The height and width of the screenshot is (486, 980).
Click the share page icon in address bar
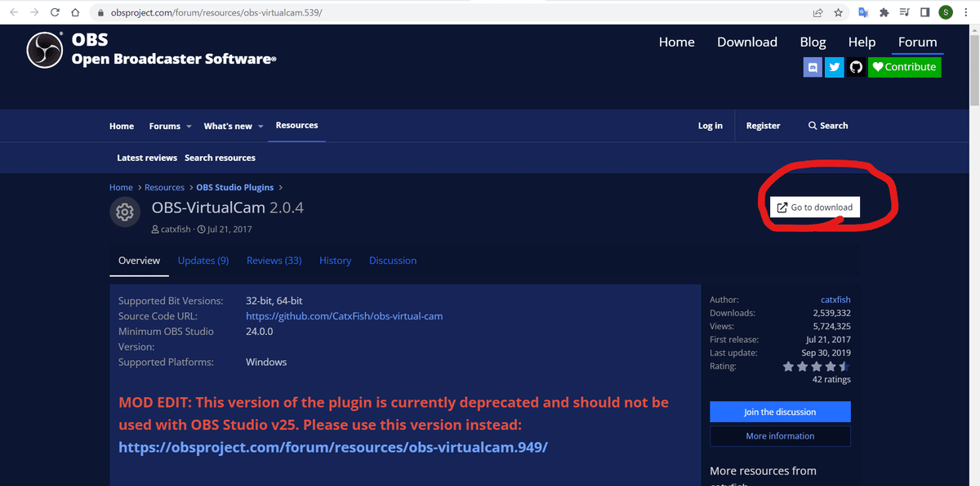[x=817, y=12]
